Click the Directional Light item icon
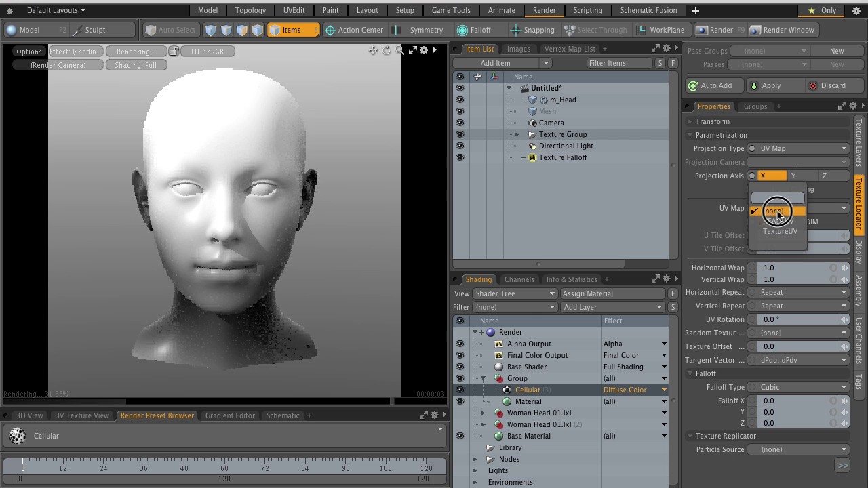This screenshot has width=868, height=488. (x=532, y=146)
